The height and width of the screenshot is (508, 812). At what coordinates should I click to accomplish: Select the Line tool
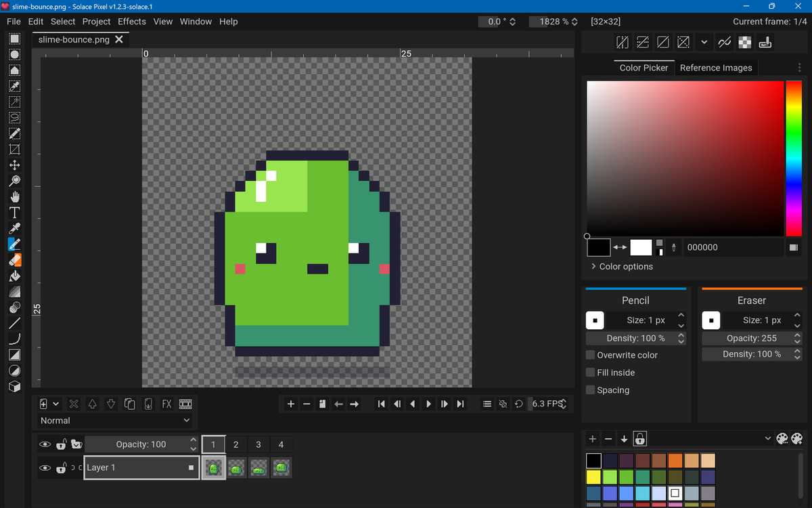coord(14,323)
